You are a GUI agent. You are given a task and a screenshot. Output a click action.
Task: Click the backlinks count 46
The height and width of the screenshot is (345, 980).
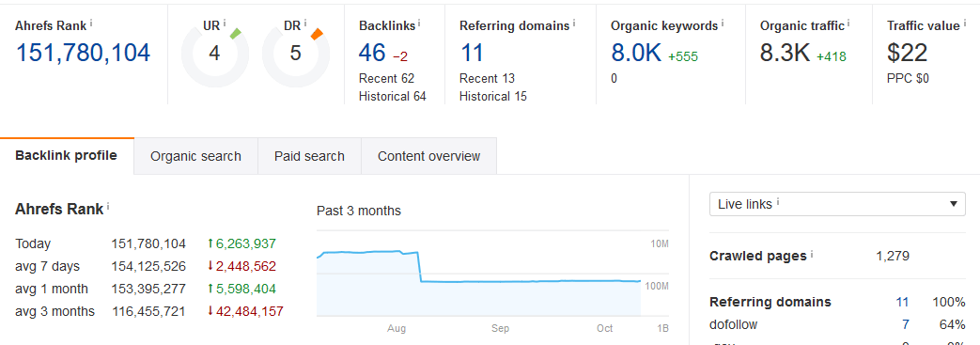click(x=372, y=54)
